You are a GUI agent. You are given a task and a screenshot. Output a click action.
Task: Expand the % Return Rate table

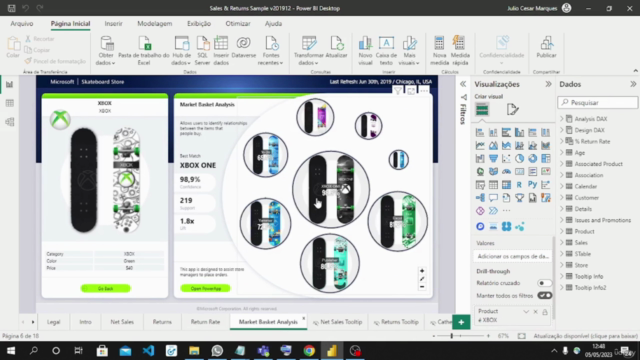(562, 141)
